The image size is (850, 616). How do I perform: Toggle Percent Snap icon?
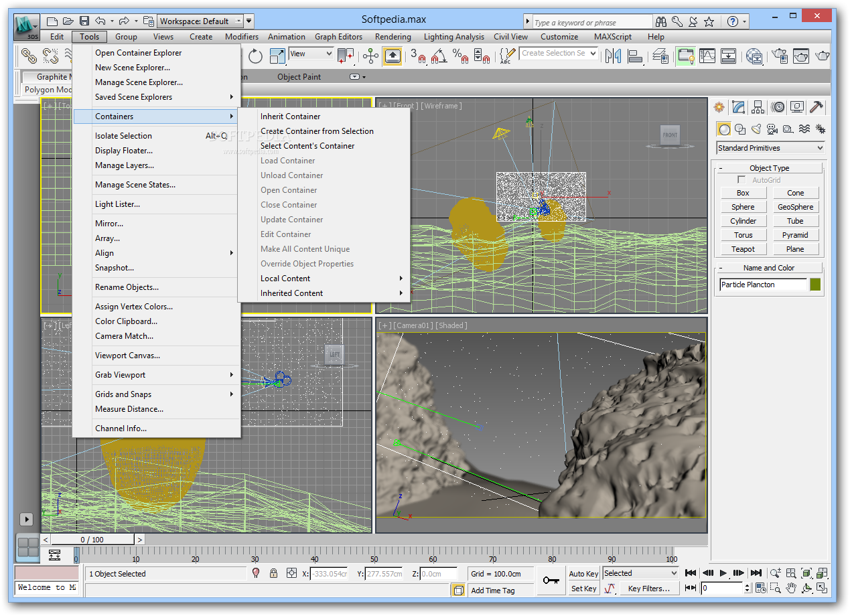click(461, 56)
